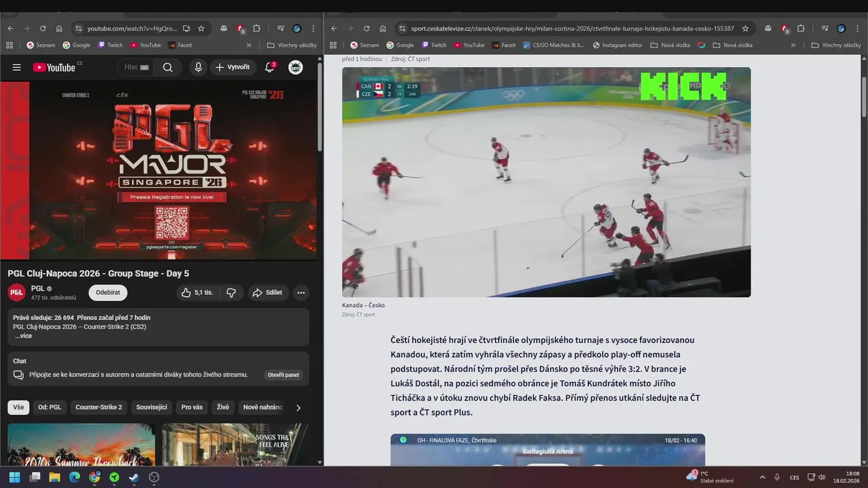The image size is (868, 488).
Task: Open Faceit bookmark in Česká televize window
Action: [x=504, y=45]
